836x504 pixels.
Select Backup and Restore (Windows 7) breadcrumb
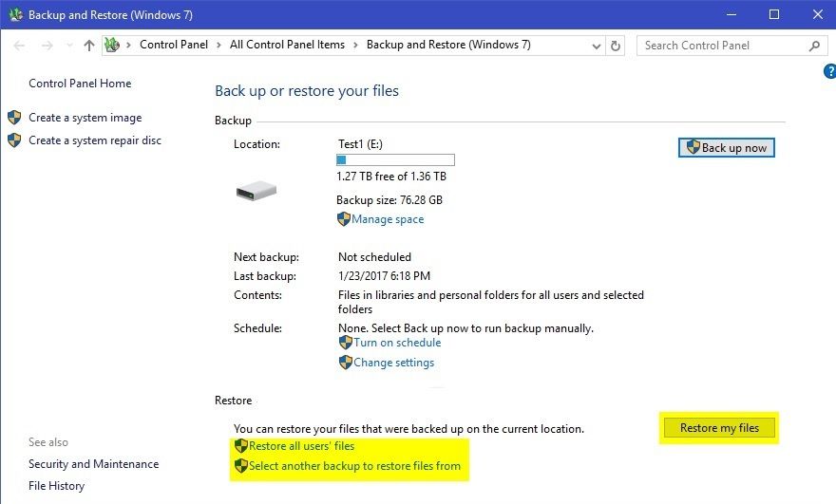448,45
